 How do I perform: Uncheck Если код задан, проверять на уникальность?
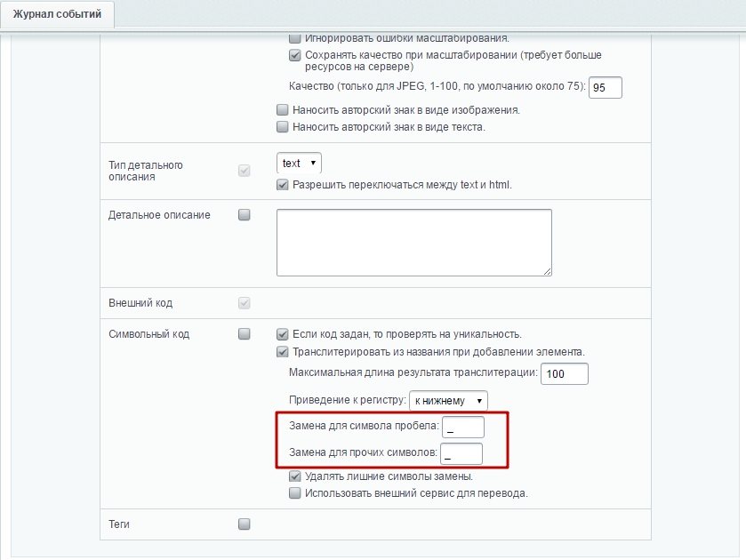(283, 334)
